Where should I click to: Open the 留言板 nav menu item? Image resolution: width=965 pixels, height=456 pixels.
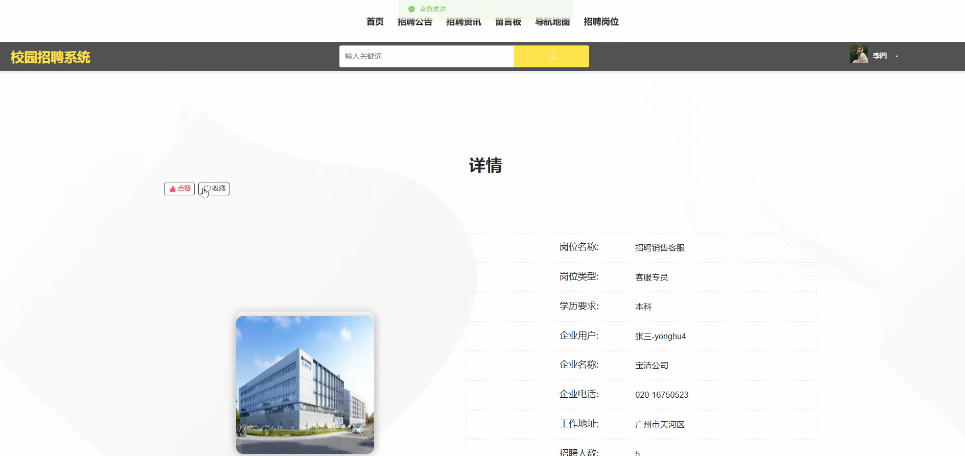coord(508,22)
